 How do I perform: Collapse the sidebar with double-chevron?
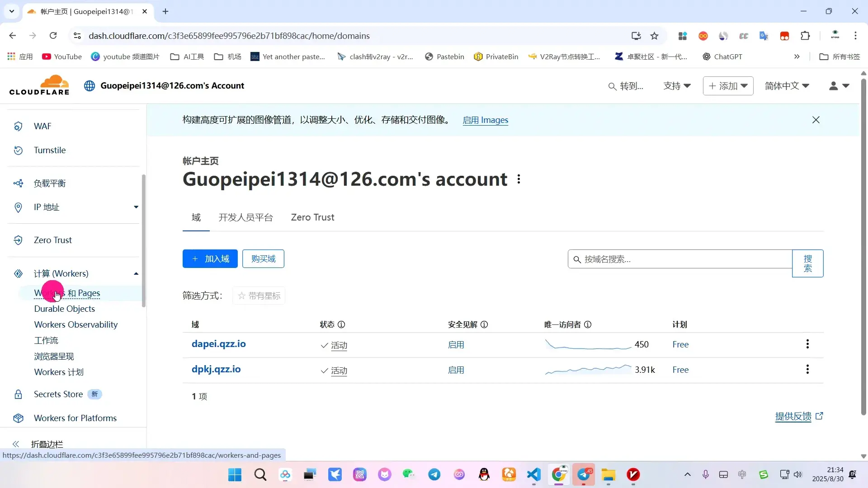click(16, 444)
